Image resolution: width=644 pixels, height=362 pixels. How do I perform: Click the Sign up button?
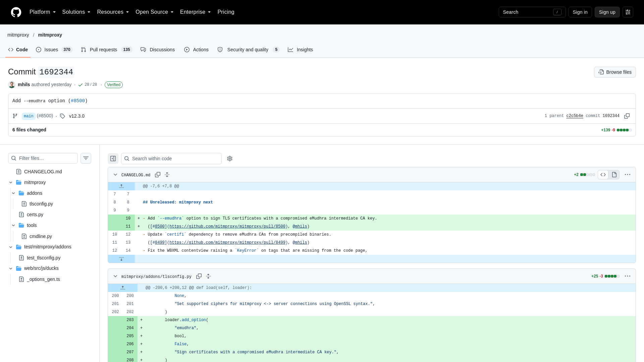(x=607, y=12)
